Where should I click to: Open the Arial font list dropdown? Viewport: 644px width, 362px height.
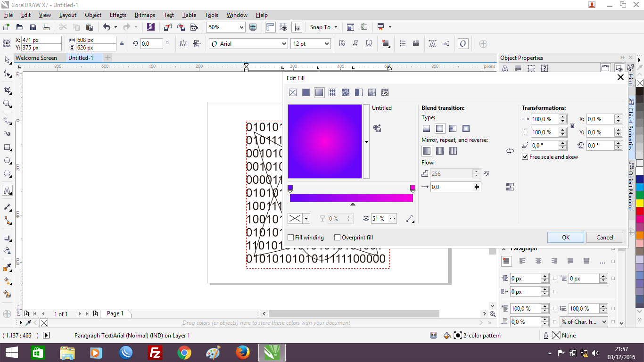(x=284, y=44)
